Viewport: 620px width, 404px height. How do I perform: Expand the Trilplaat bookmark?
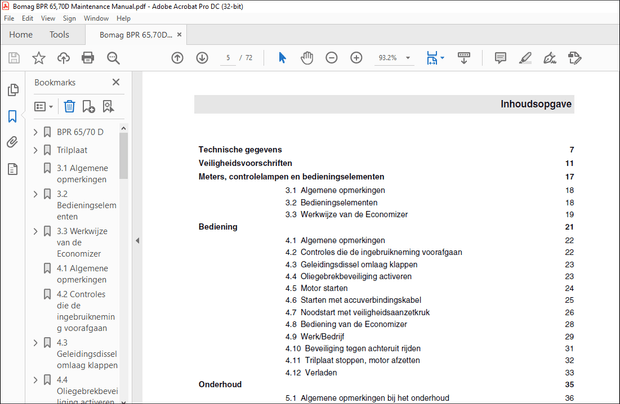(35, 150)
